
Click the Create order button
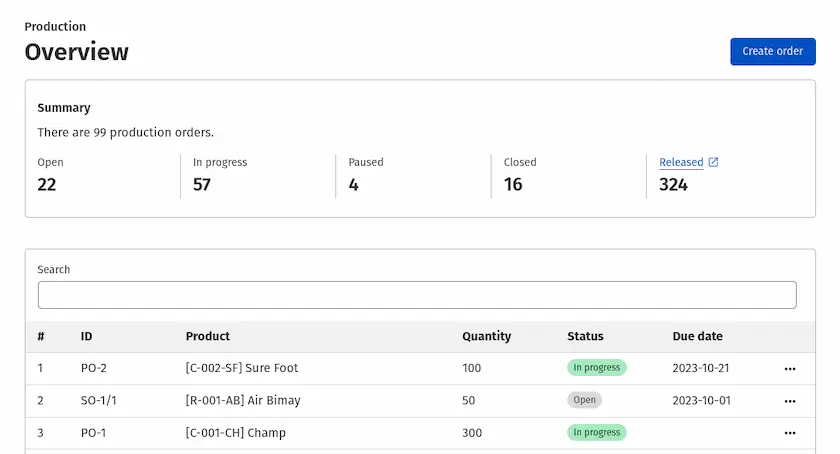pyautogui.click(x=772, y=51)
